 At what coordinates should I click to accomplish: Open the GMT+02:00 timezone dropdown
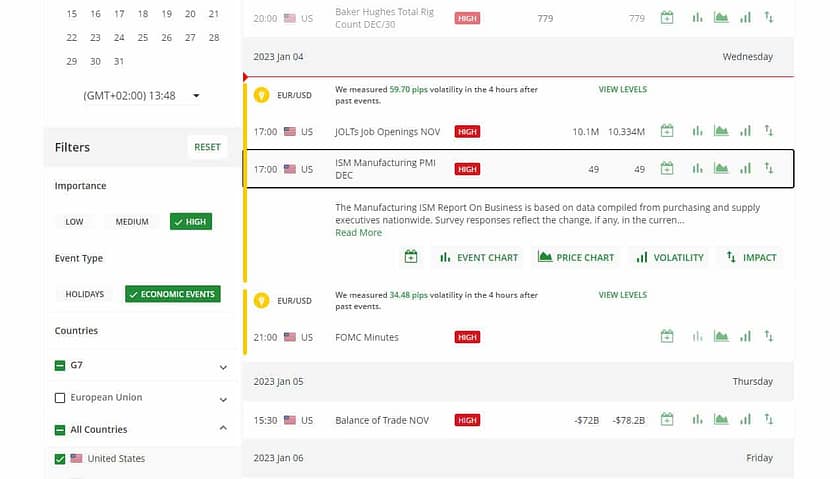click(140, 96)
